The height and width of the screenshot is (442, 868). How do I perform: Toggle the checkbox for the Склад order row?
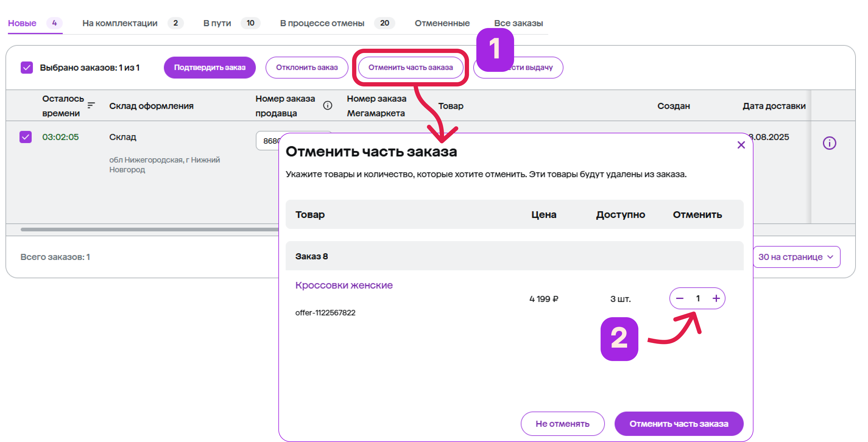[x=26, y=137]
